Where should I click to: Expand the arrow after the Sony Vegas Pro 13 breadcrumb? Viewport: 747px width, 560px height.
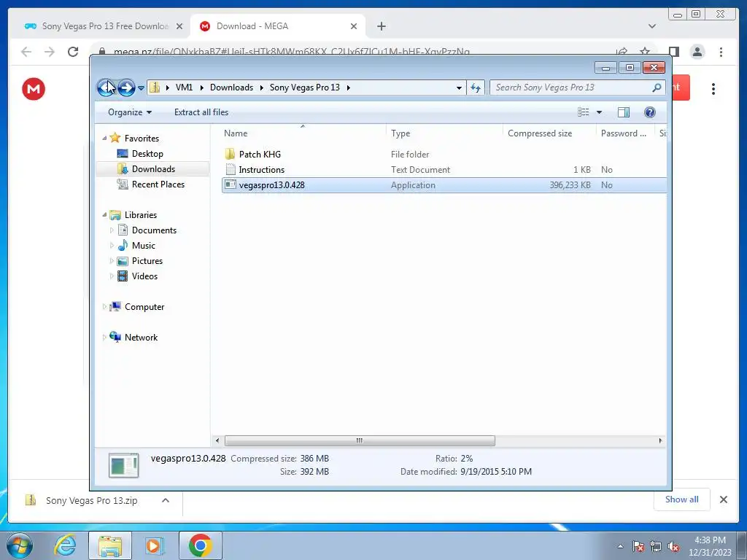pyautogui.click(x=349, y=87)
